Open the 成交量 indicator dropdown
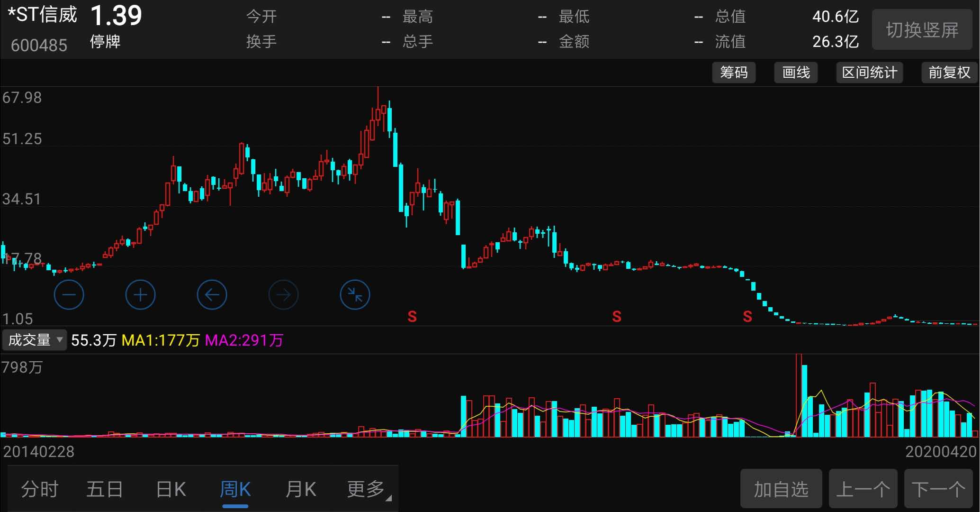 click(35, 340)
